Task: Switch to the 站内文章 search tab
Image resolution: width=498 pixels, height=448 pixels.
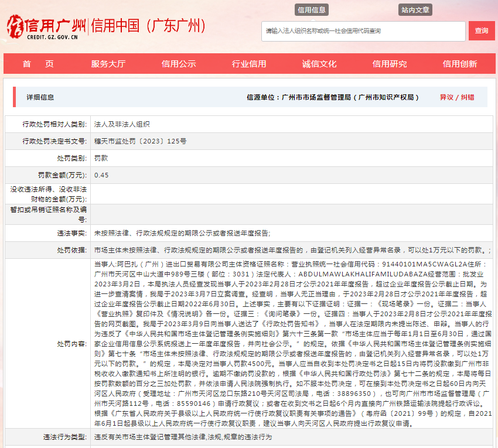Action: (415, 10)
